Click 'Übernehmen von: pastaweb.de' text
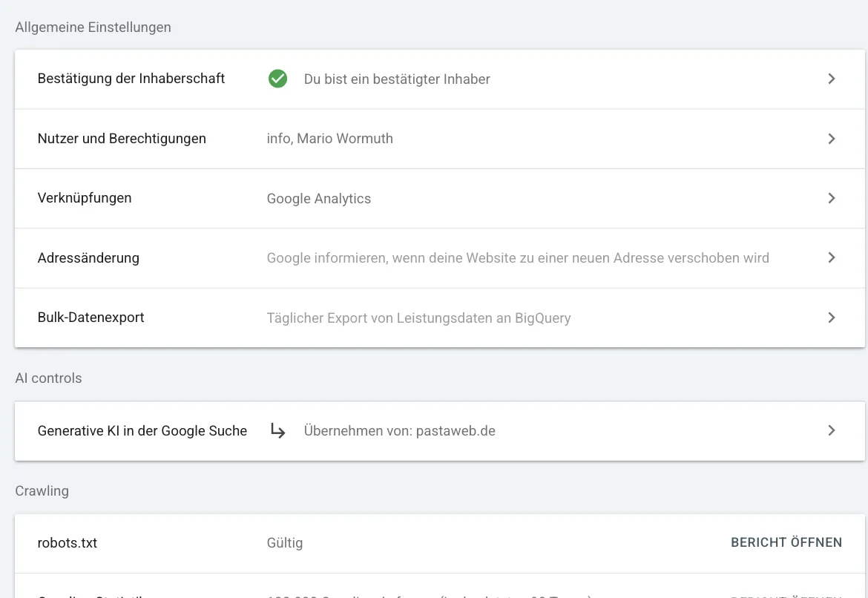Viewport: 868px width, 598px height. [x=400, y=431]
